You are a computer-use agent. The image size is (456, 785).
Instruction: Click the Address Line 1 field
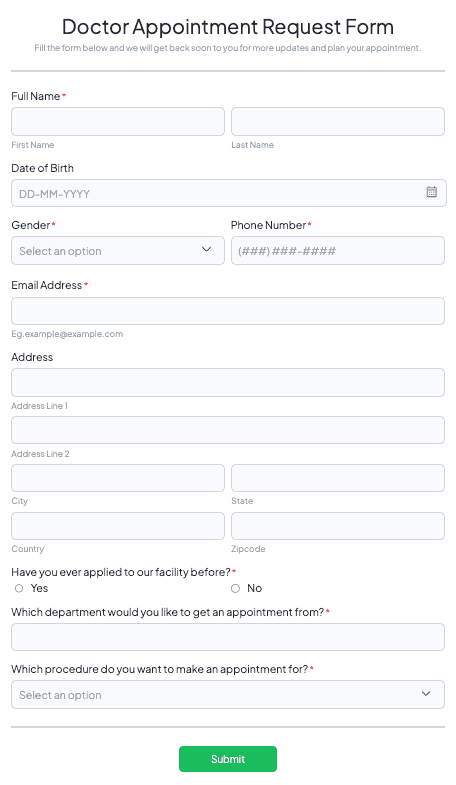coord(228,382)
